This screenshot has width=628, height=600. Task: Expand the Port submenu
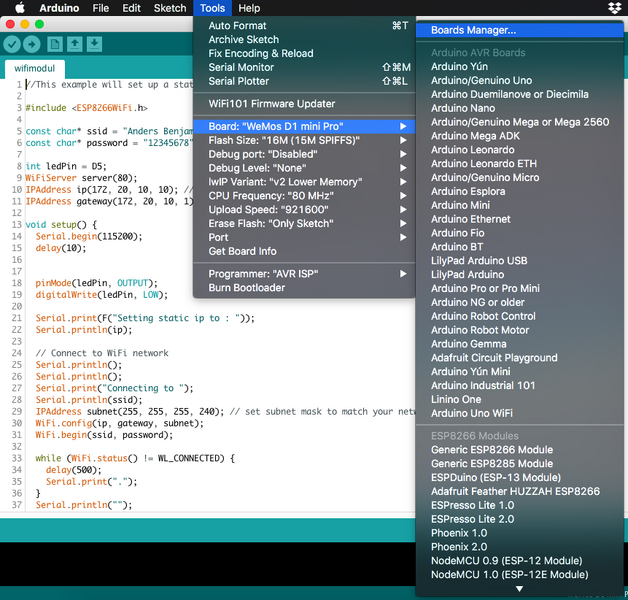click(304, 238)
